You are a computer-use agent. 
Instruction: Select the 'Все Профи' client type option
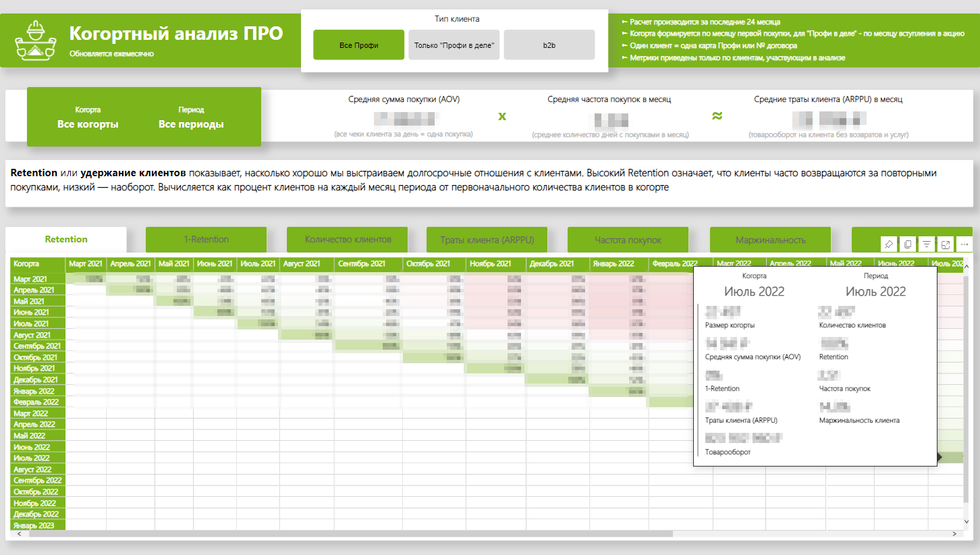358,45
